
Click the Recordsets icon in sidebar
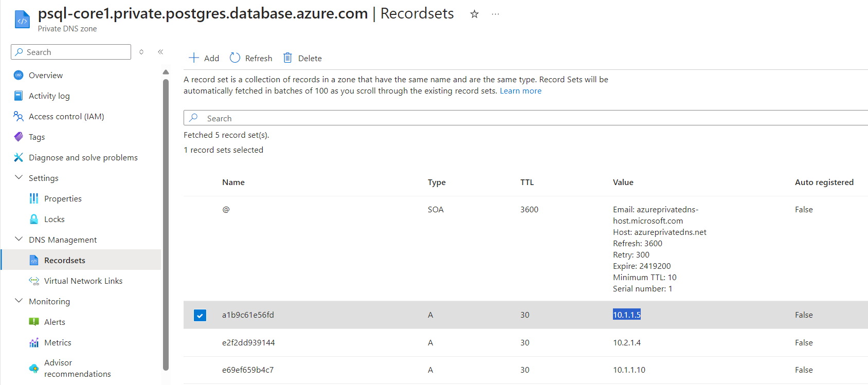(34, 260)
